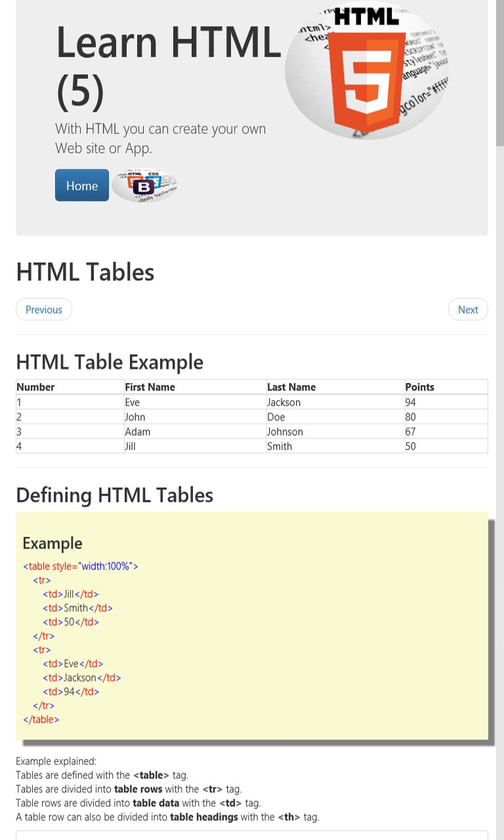Select the table cell Adam
This screenshot has width=504, height=840.
coord(195,432)
